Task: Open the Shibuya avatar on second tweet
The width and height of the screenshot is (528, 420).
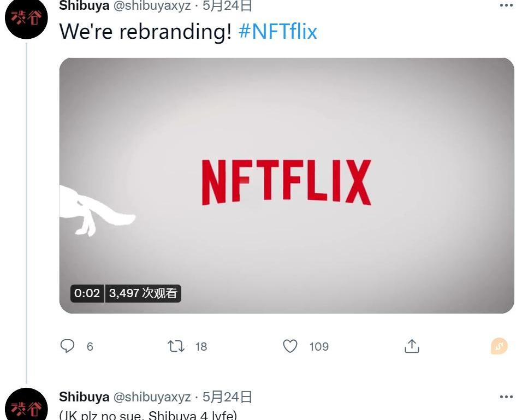Action: 26,406
